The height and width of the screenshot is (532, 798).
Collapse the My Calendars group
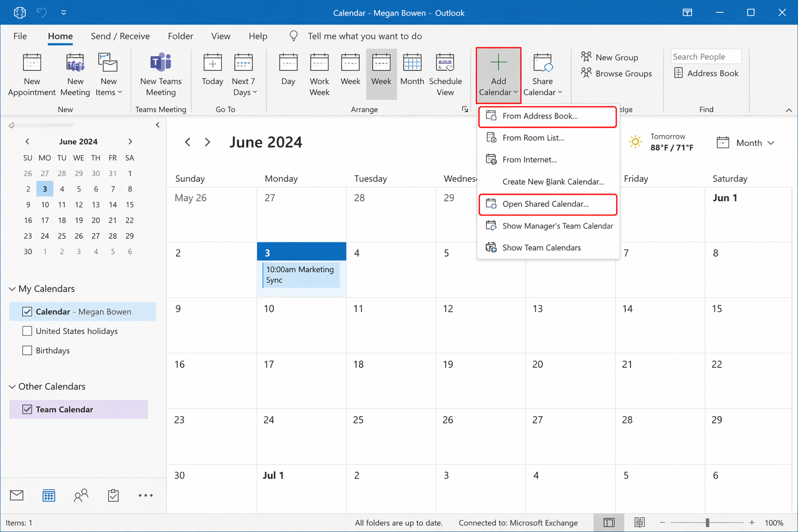click(x=12, y=289)
